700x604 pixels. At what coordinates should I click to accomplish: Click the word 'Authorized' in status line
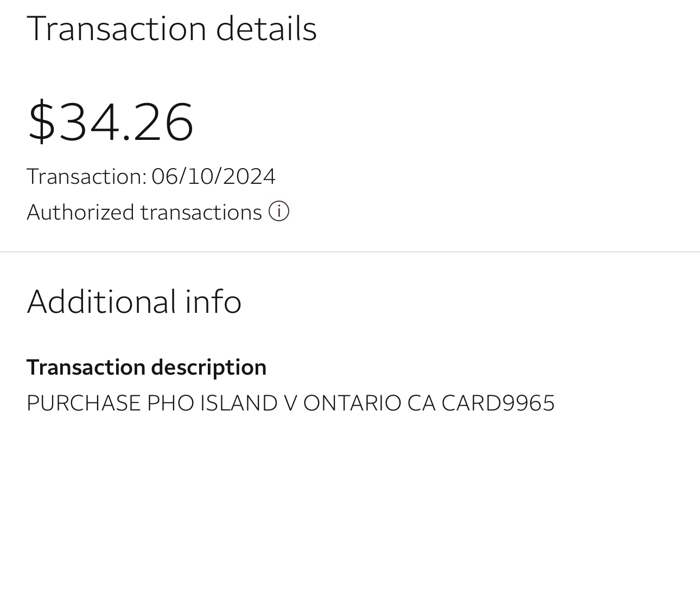tap(80, 212)
